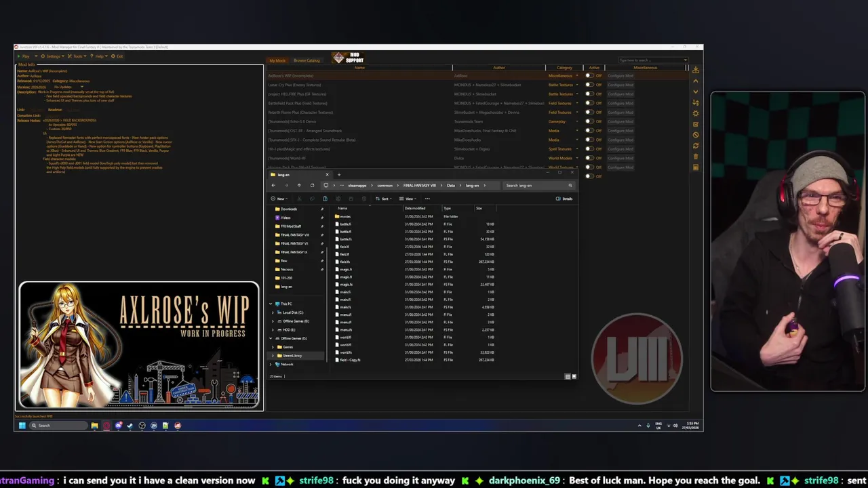The width and height of the screenshot is (868, 488).
Task: Toggle Active switch for Lunar Cry Plus mod
Action: point(590,85)
